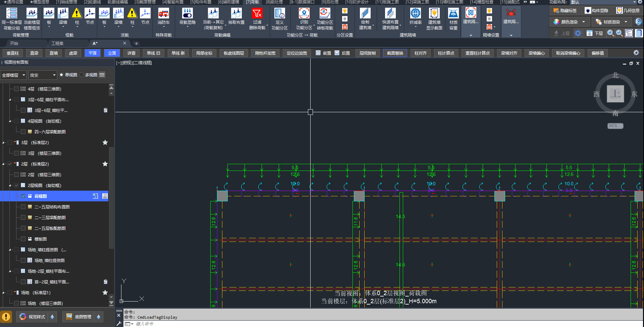
Task: Click the 截面替换 button
Action: [x=395, y=53]
